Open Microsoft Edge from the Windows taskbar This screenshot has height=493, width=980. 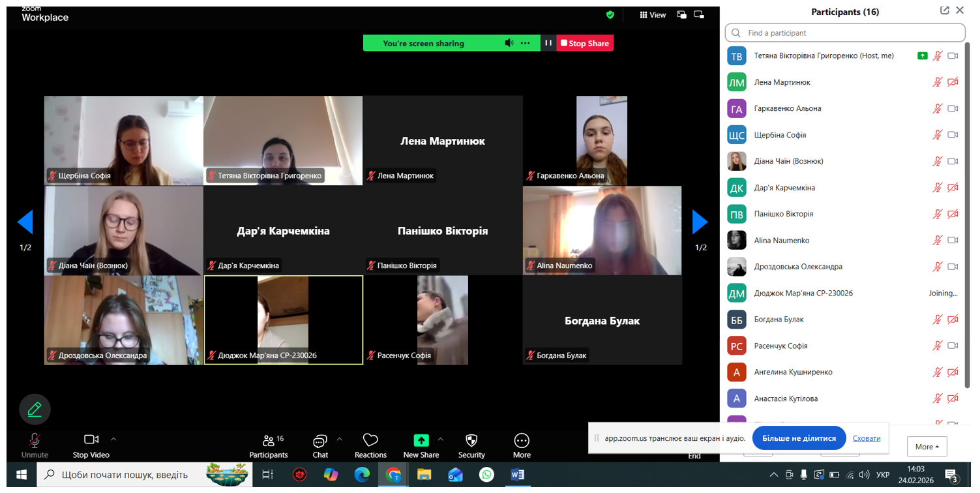click(362, 475)
